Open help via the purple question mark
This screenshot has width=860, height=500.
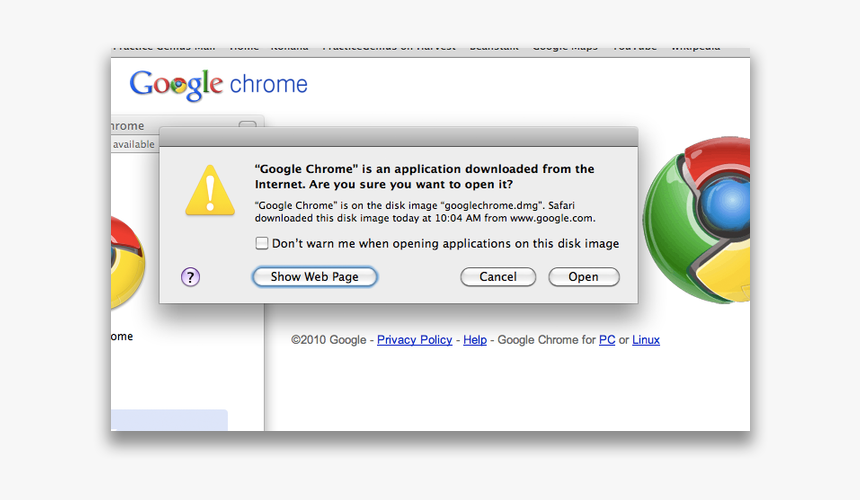190,277
